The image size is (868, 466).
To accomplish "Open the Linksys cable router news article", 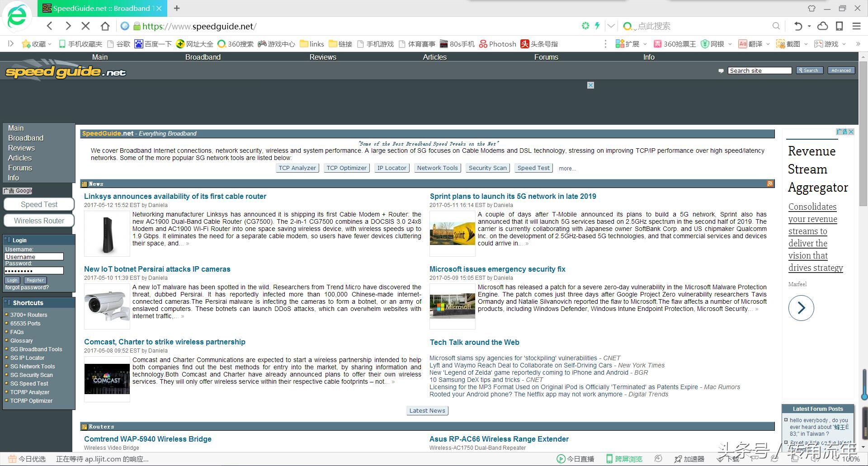I will coord(175,196).
